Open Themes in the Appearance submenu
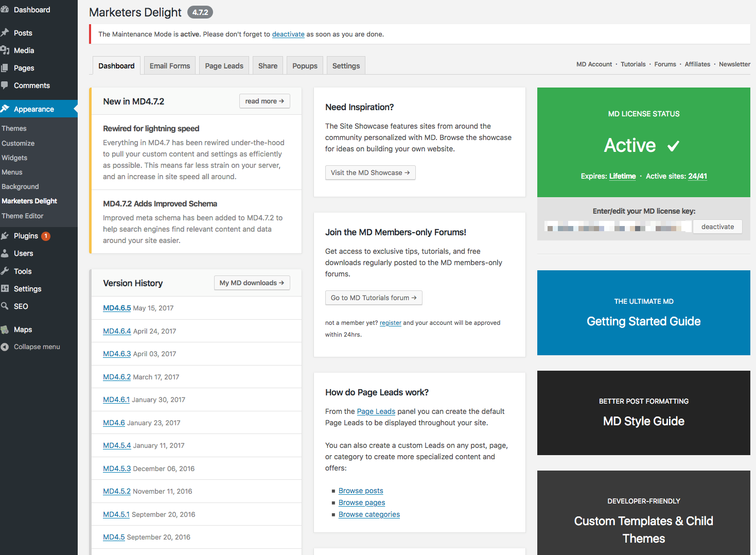Screen dimensions: 756x555 coord(14,129)
